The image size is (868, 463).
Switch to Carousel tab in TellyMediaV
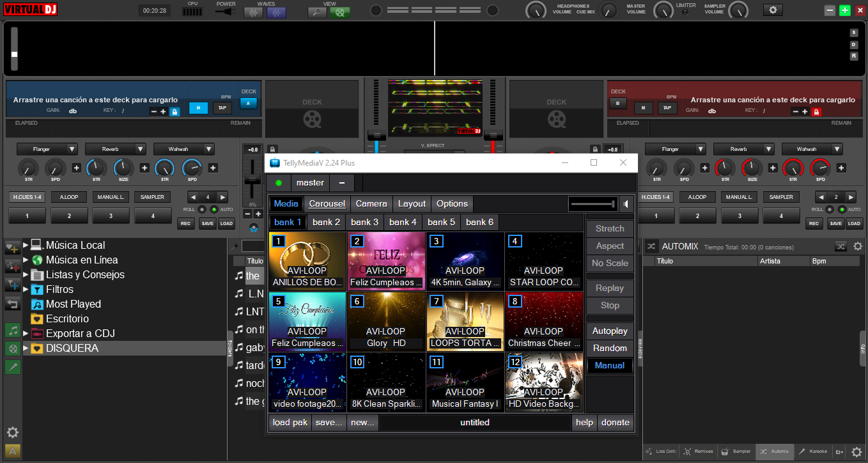pyautogui.click(x=327, y=203)
